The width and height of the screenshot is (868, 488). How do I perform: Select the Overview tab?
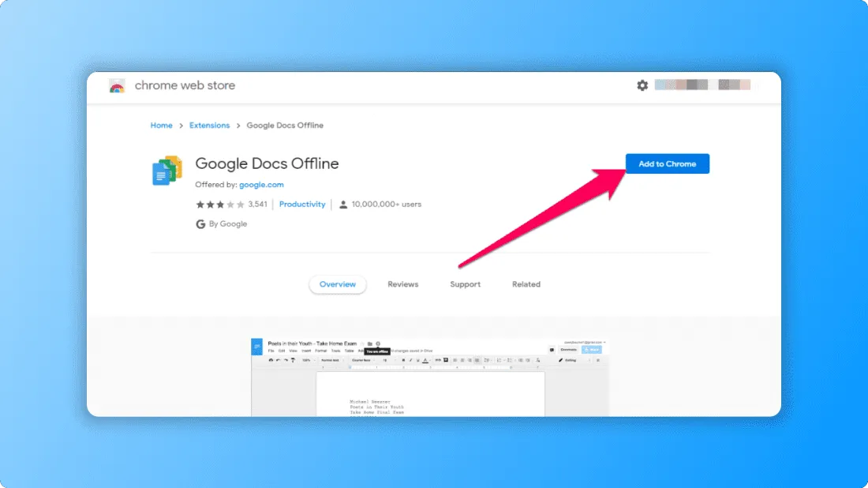tap(338, 284)
